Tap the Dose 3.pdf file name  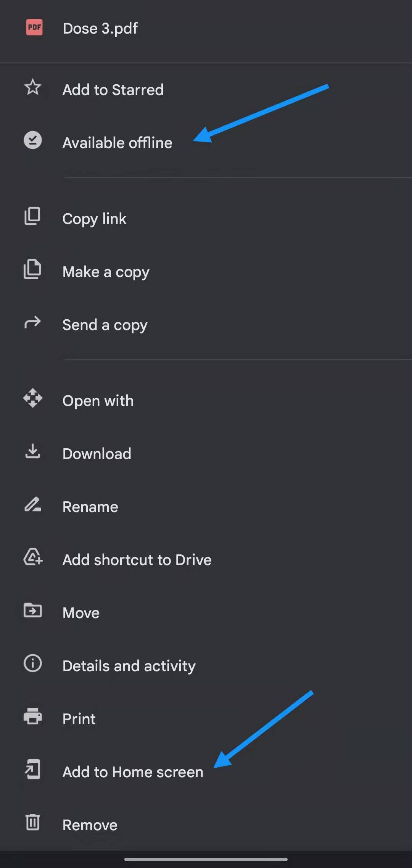(100, 28)
